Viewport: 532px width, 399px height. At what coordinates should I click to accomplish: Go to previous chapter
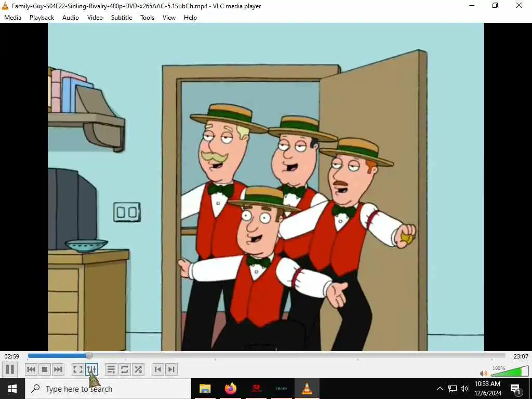click(158, 369)
